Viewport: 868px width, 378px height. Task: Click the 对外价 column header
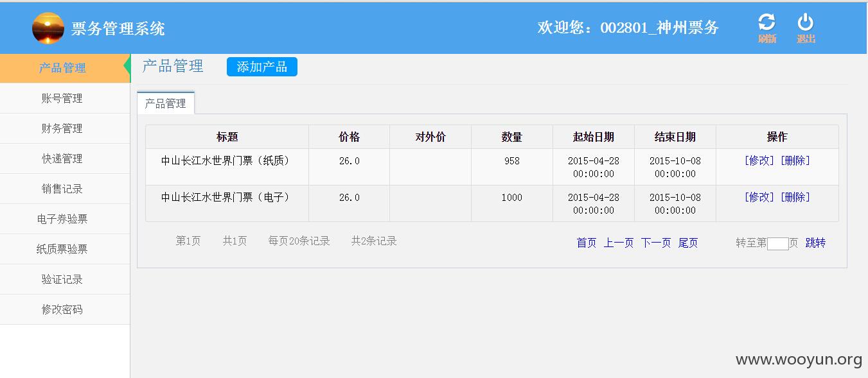[x=430, y=137]
